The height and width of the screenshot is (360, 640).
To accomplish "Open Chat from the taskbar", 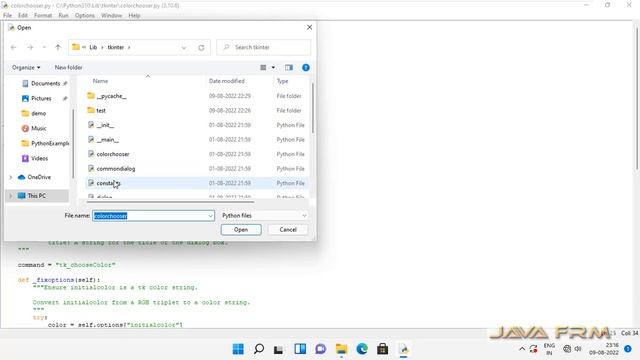I will tap(320, 349).
